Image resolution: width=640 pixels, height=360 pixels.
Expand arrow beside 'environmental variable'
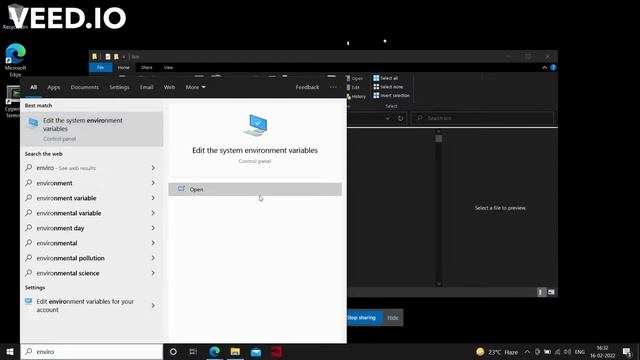point(153,213)
